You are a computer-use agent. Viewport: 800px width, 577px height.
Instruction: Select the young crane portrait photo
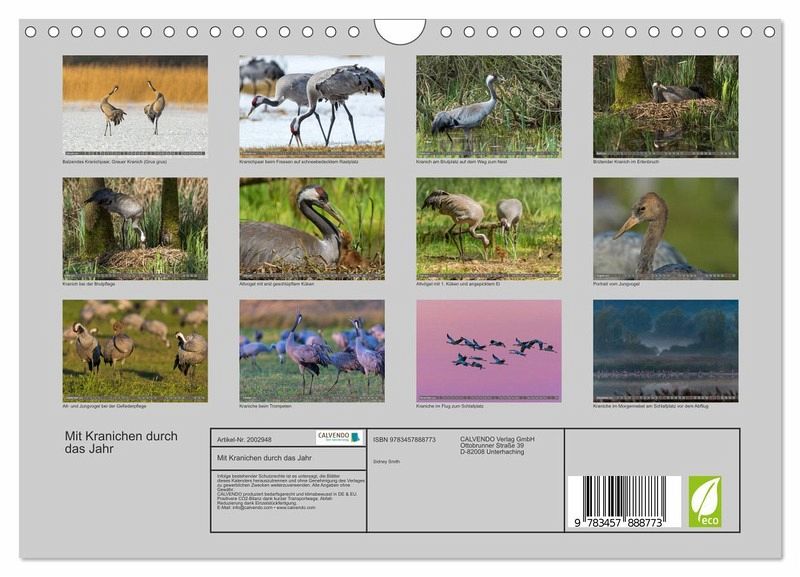tap(665, 228)
